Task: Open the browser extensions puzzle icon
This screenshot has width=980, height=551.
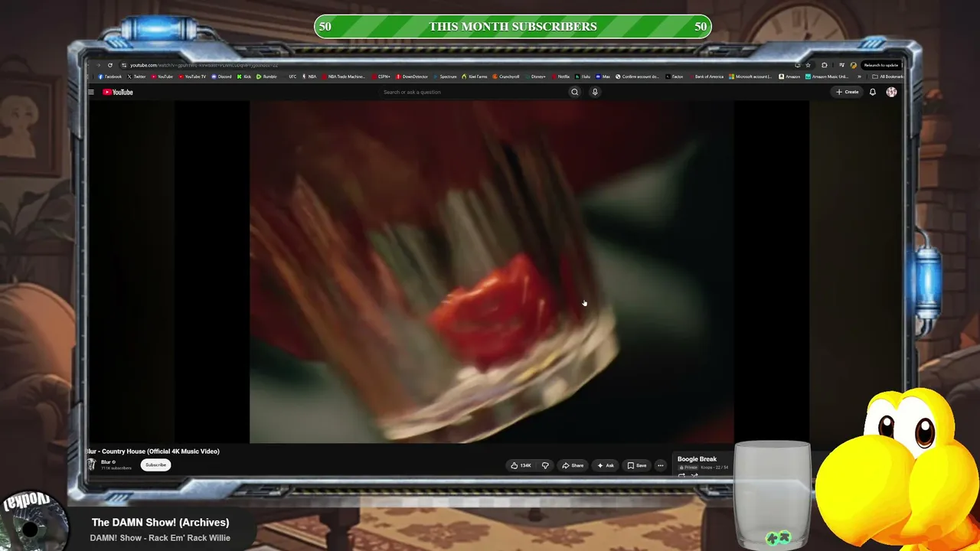Action: 824,65
